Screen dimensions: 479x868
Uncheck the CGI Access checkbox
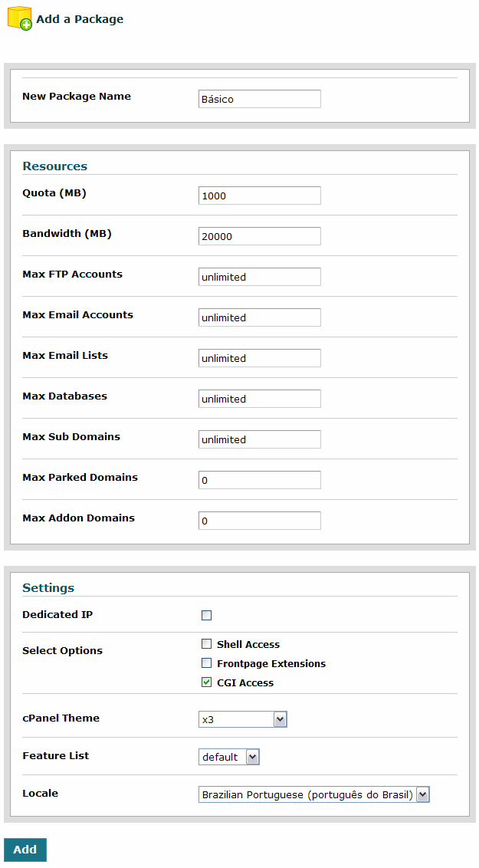coord(206,682)
